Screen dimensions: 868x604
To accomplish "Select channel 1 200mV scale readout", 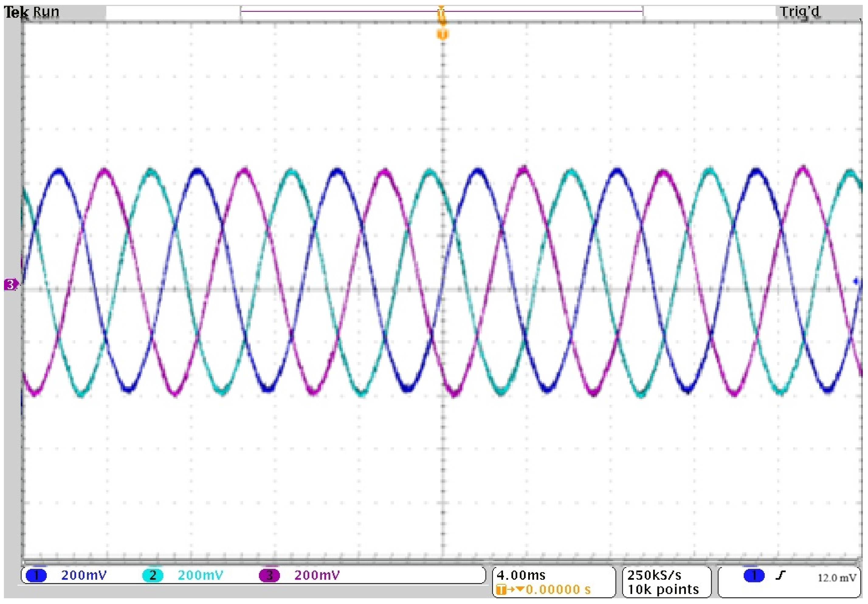I will click(84, 576).
